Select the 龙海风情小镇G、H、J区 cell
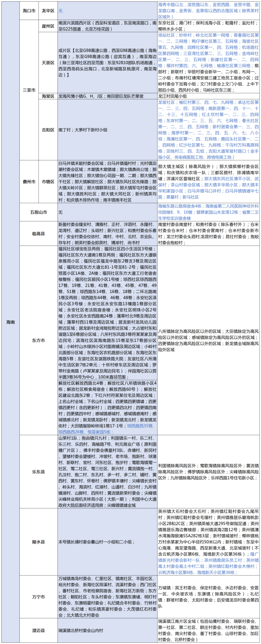The image size is (261, 644). click(108, 96)
